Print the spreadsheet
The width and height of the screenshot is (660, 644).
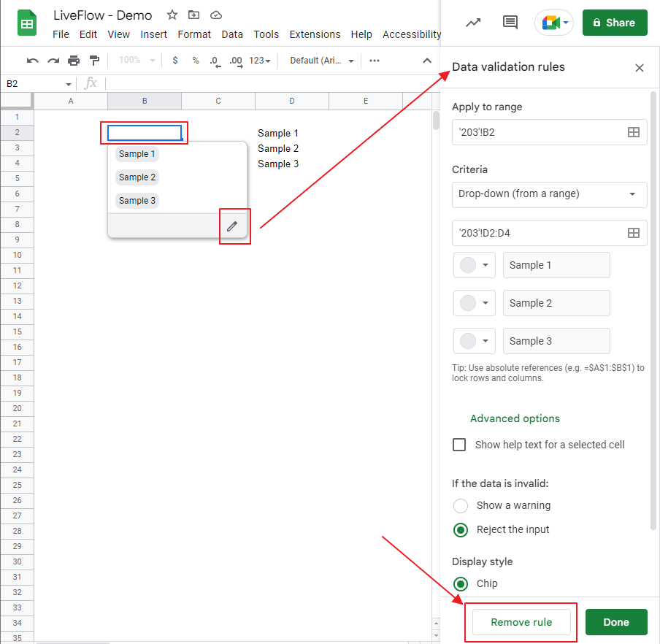[74, 61]
